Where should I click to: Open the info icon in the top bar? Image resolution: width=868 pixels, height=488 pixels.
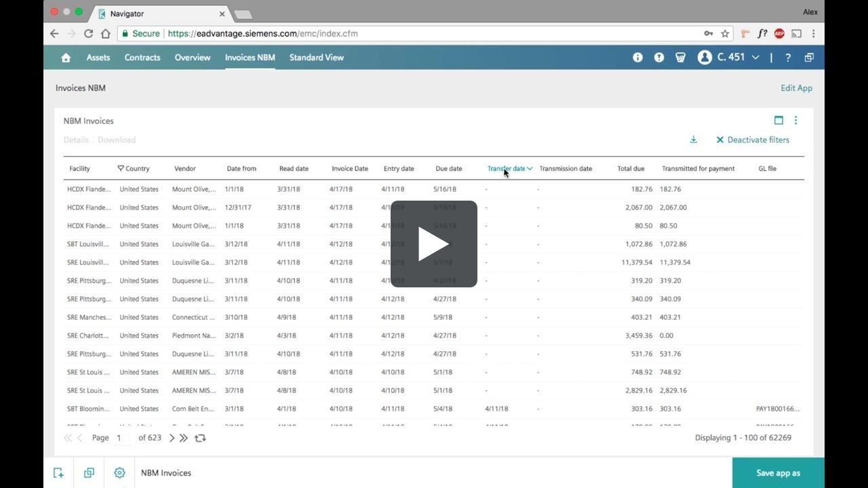637,58
